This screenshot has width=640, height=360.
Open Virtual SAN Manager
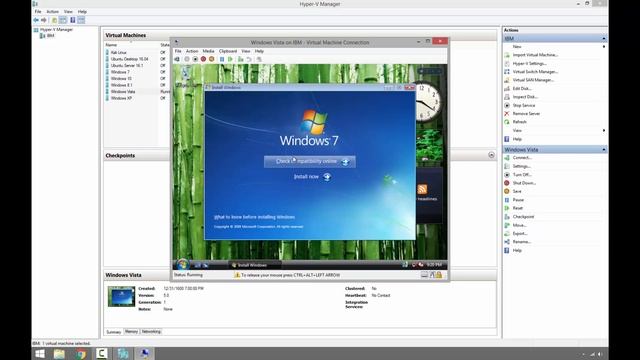tap(533, 80)
